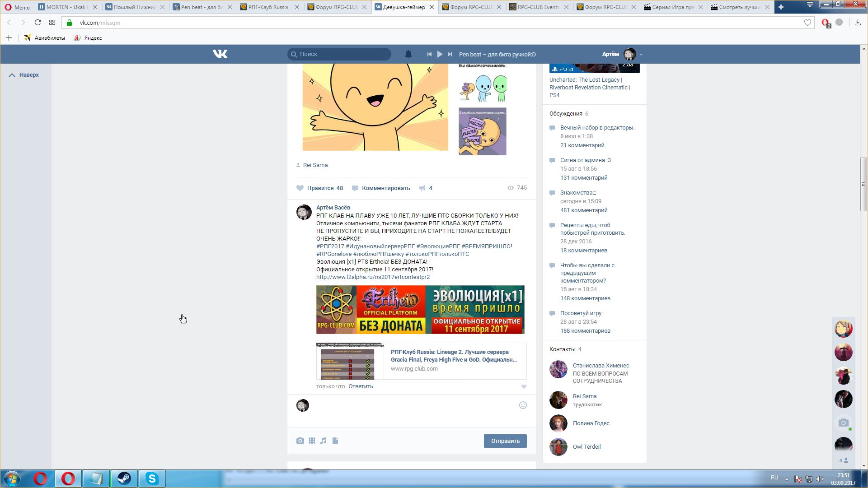
Task: Click the VK search field
Action: coord(339,54)
